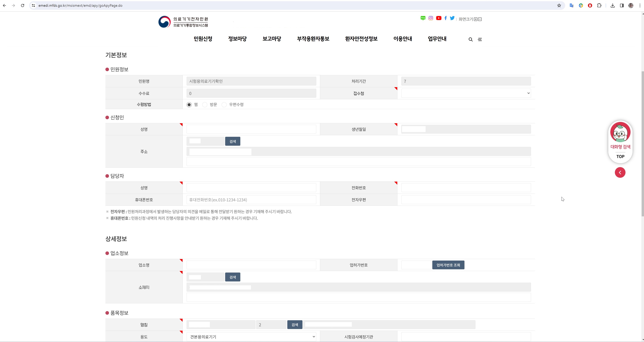Click the 휴대폰번호 input field
Image resolution: width=644 pixels, height=342 pixels.
[x=251, y=200]
